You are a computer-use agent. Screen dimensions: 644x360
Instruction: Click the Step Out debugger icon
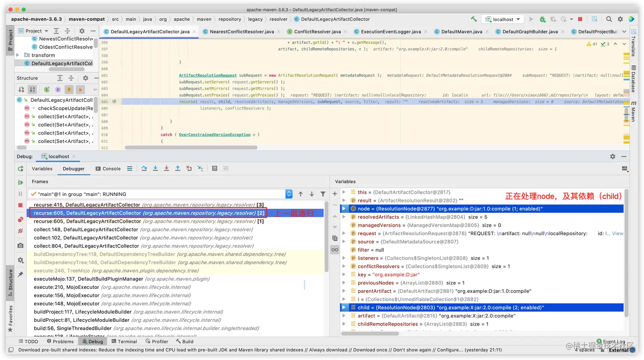click(x=178, y=168)
